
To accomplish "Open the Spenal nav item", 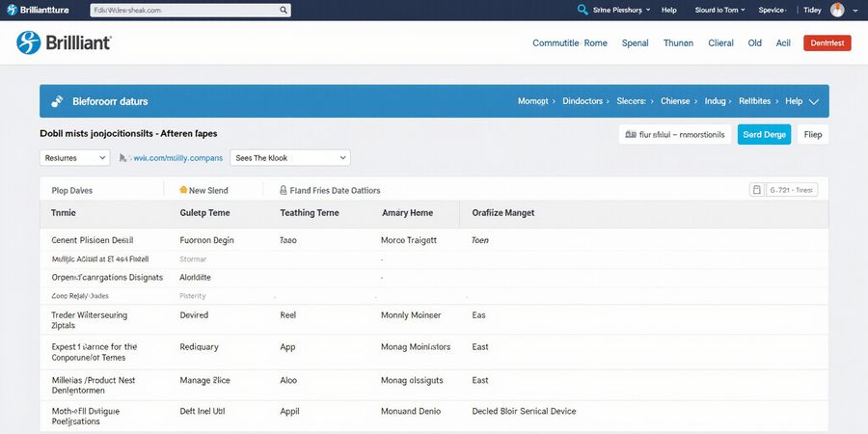I will [635, 42].
